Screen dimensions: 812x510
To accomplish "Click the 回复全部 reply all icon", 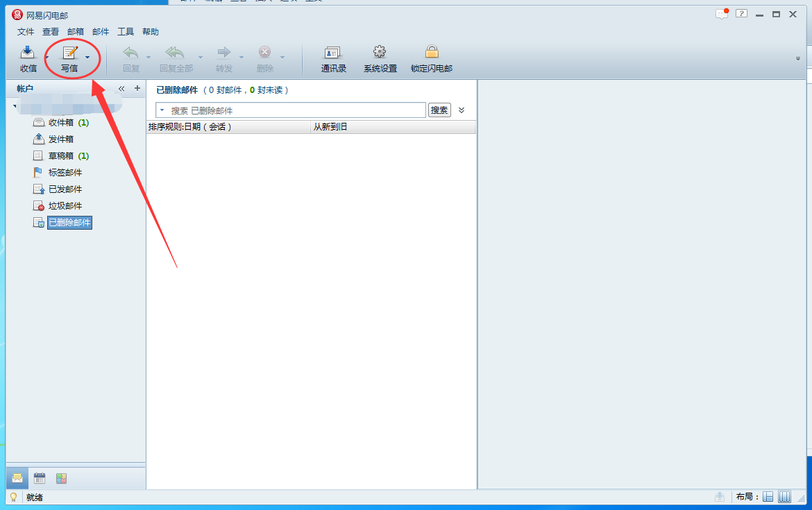I will (174, 52).
